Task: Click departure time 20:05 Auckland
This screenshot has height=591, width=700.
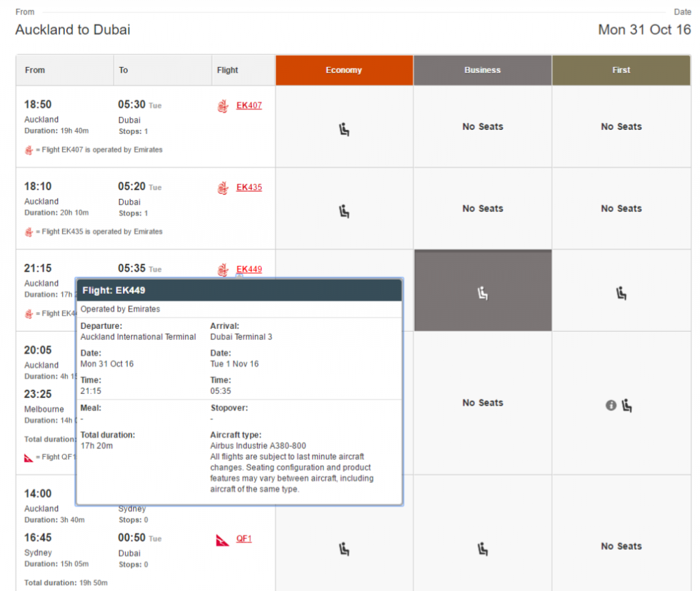Action: [38, 350]
